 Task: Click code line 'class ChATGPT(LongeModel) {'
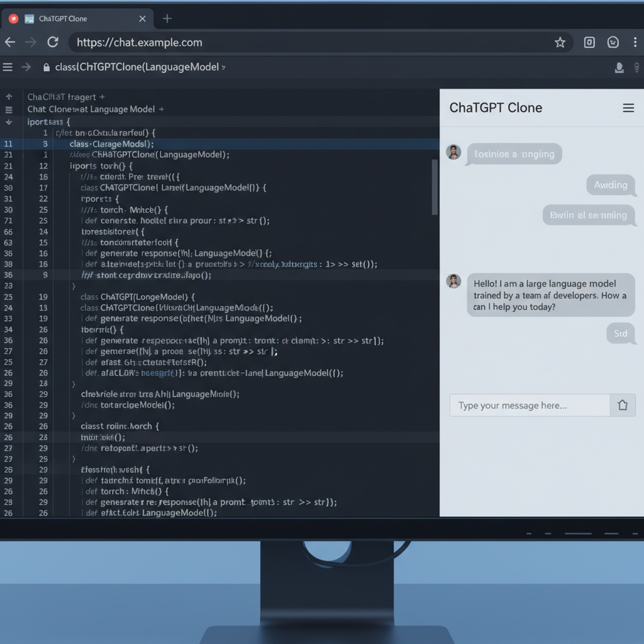tap(138, 297)
